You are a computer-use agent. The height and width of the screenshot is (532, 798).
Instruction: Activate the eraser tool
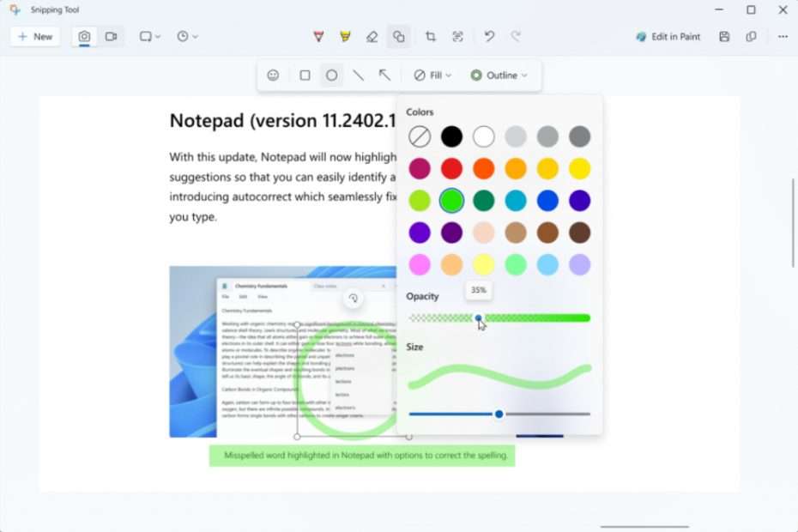tap(372, 36)
